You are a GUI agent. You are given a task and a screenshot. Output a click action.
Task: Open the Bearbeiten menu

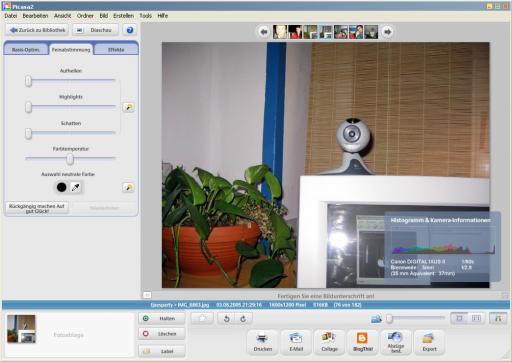tap(35, 16)
